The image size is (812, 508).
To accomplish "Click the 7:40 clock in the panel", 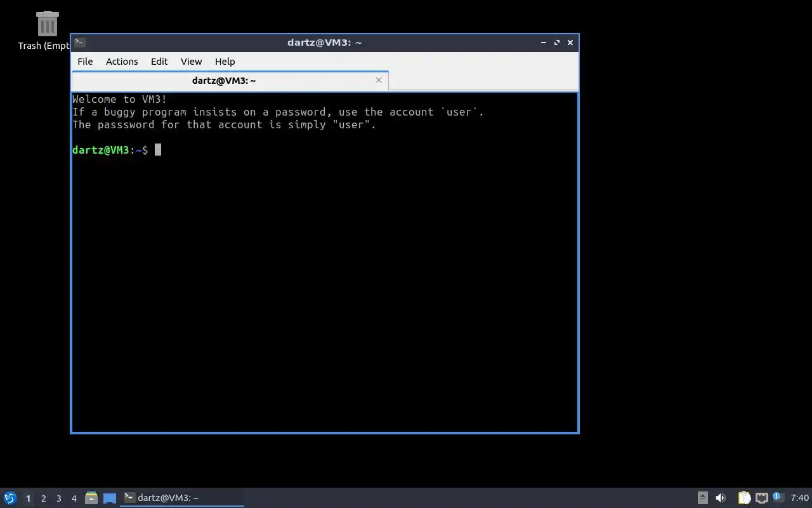I will click(799, 498).
